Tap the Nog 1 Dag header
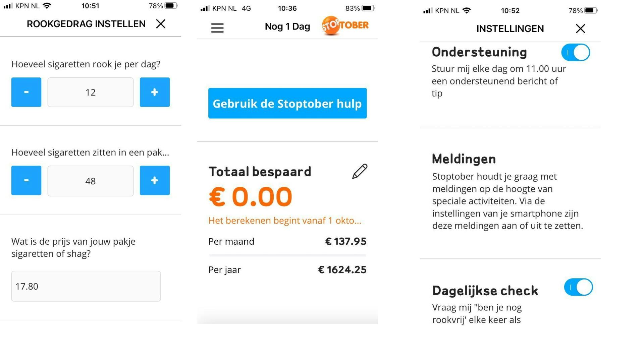The height and width of the screenshot is (362, 644). pyautogui.click(x=287, y=26)
